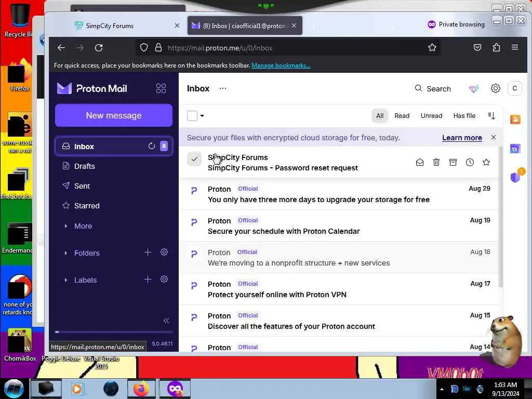Open security center shield side icon
The width and height of the screenshot is (532, 399).
[515, 177]
